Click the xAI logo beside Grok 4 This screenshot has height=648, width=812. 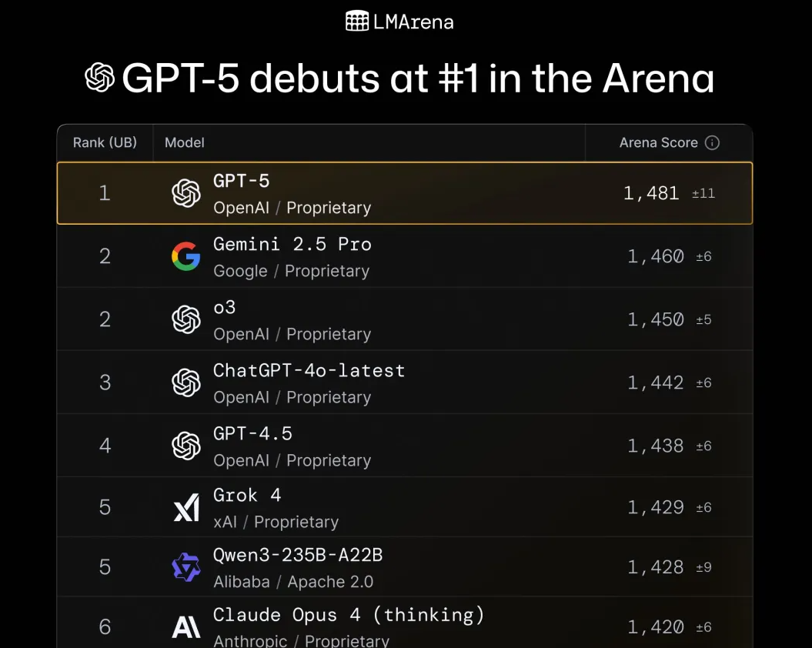(x=186, y=507)
